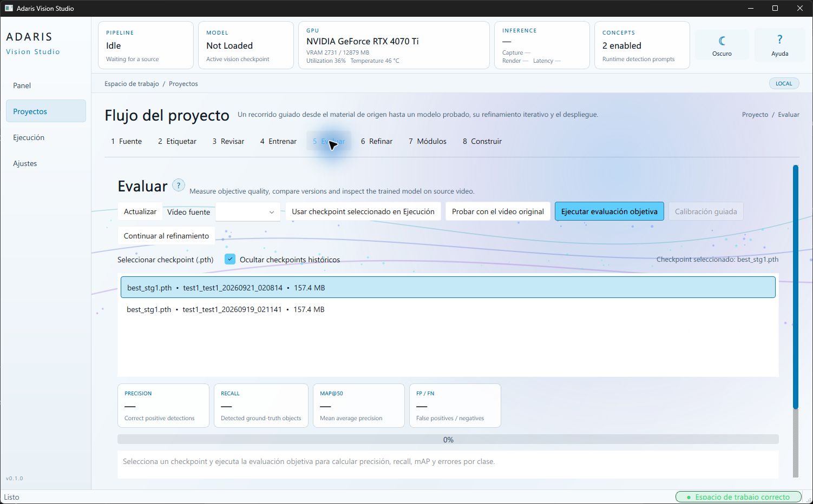Image resolution: width=813 pixels, height=504 pixels.
Task: Select checkpoint test1_test1_20260919_021141
Action: coord(448,309)
